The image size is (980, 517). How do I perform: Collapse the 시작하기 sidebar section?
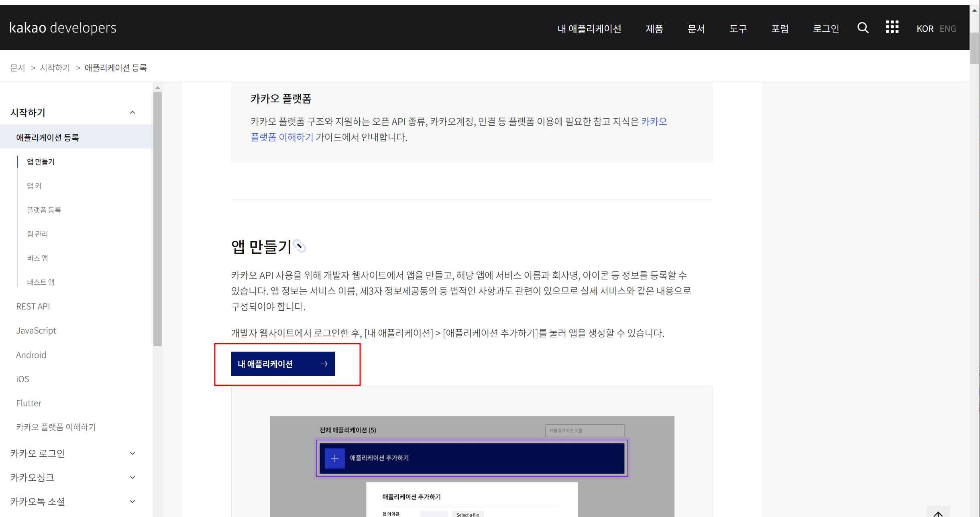132,112
